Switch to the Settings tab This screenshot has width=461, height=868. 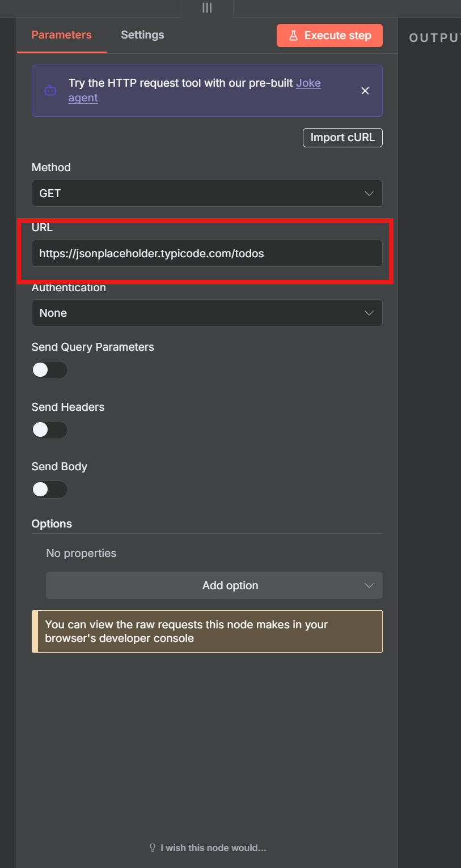point(142,35)
